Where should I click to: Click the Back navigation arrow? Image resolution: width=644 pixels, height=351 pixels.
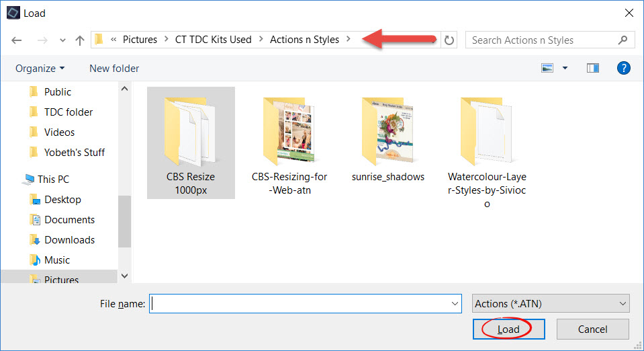(x=17, y=40)
